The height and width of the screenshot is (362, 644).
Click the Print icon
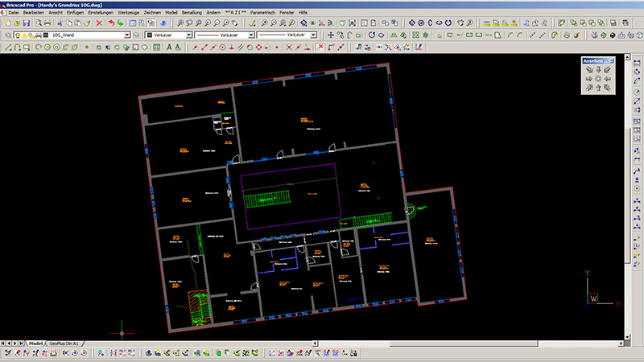pos(47,23)
